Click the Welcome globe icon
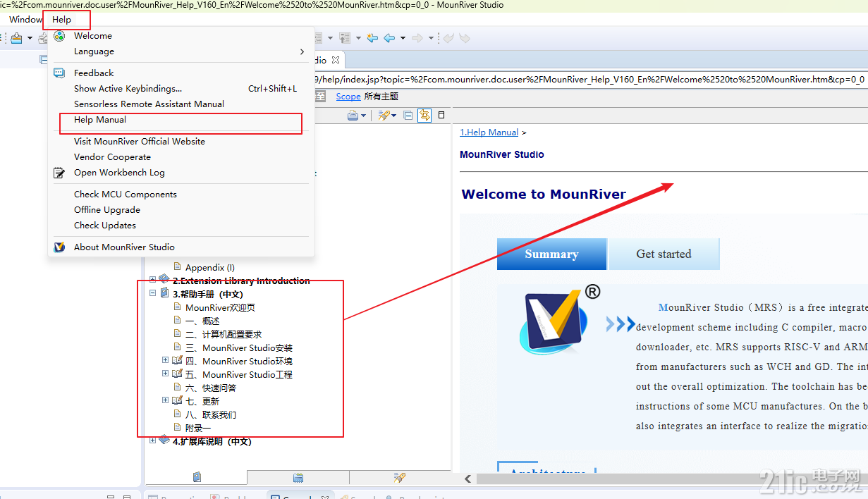The height and width of the screenshot is (499, 868). (60, 36)
